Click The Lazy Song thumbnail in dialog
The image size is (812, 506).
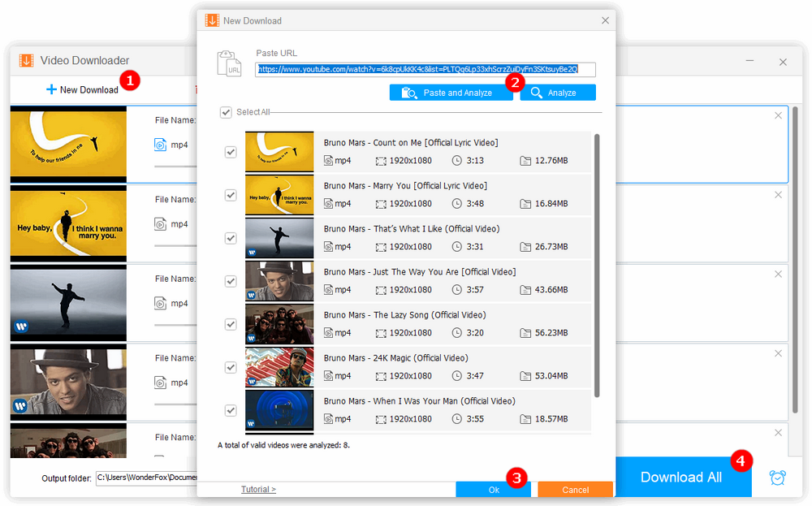coord(279,324)
